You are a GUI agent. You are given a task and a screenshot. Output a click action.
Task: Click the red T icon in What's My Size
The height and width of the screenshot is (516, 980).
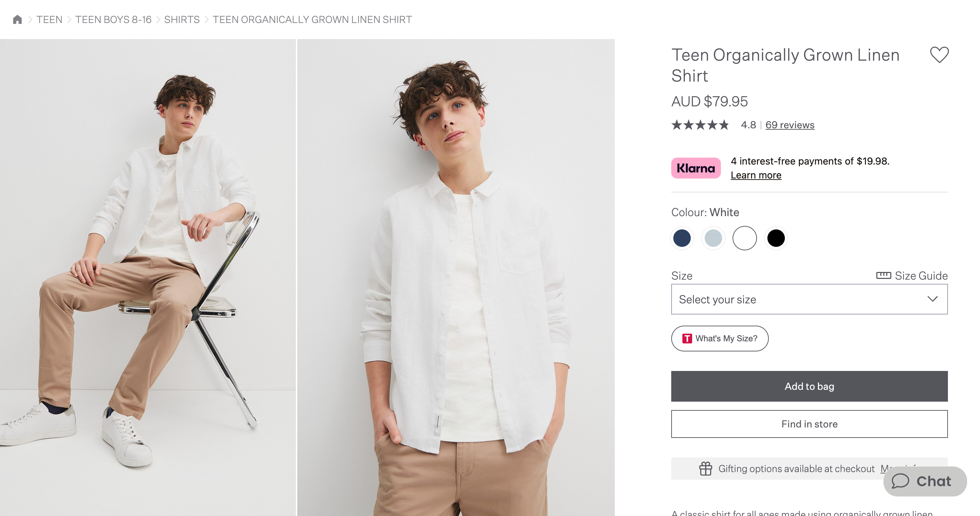(x=687, y=338)
